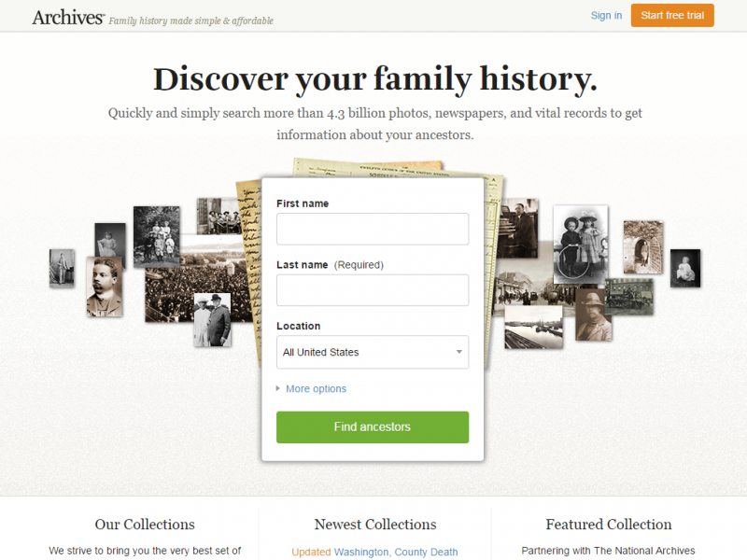Image resolution: width=747 pixels, height=560 pixels.
Task: Open the All United States location dropdown
Action: 373,352
